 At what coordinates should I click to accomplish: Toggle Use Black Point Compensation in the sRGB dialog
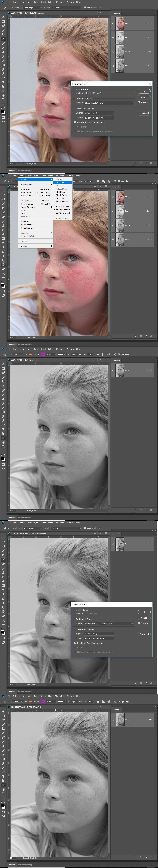pyautogui.click(x=75, y=122)
